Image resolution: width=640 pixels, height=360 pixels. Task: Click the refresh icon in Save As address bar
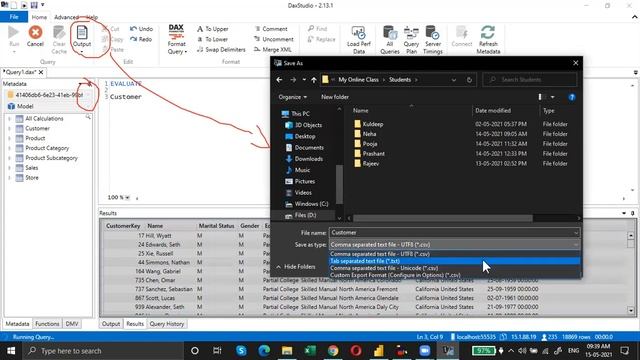point(469,80)
